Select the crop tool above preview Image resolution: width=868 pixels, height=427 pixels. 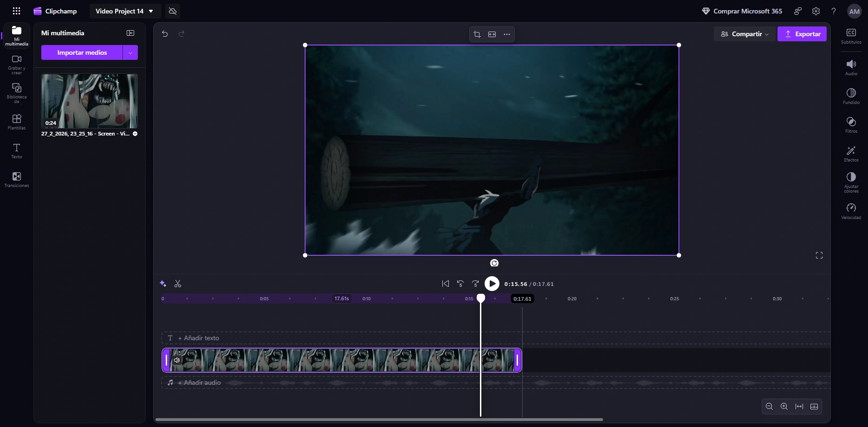tap(477, 34)
